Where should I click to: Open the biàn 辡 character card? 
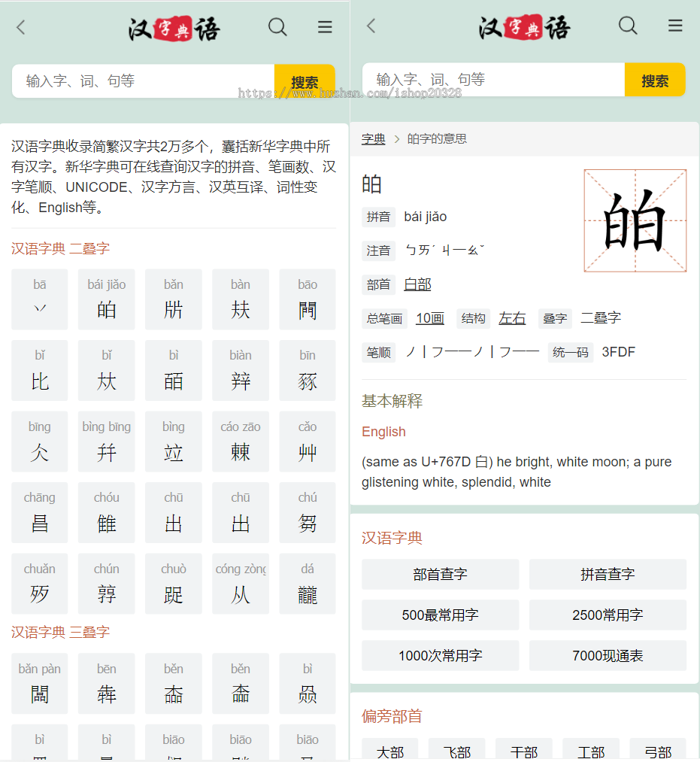(x=241, y=371)
